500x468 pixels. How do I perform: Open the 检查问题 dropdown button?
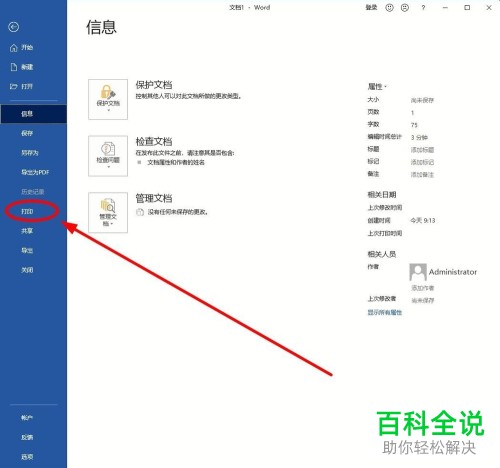click(108, 156)
